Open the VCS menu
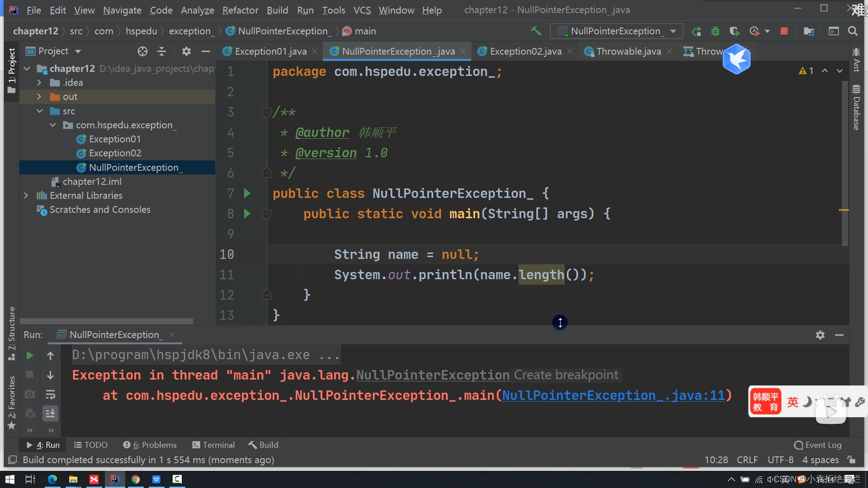Screen dimensions: 868x488 coord(362,10)
